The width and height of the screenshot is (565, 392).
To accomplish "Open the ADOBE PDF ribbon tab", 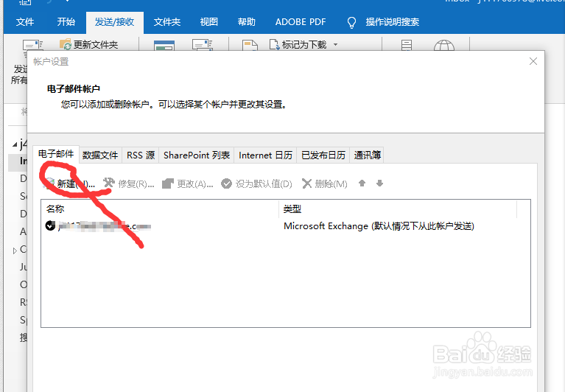I will point(301,22).
